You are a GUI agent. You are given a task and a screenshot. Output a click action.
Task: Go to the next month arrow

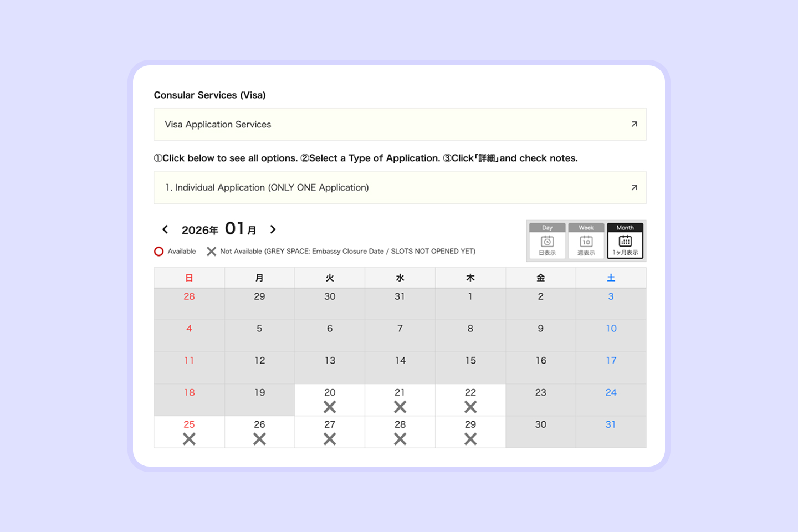tap(273, 229)
